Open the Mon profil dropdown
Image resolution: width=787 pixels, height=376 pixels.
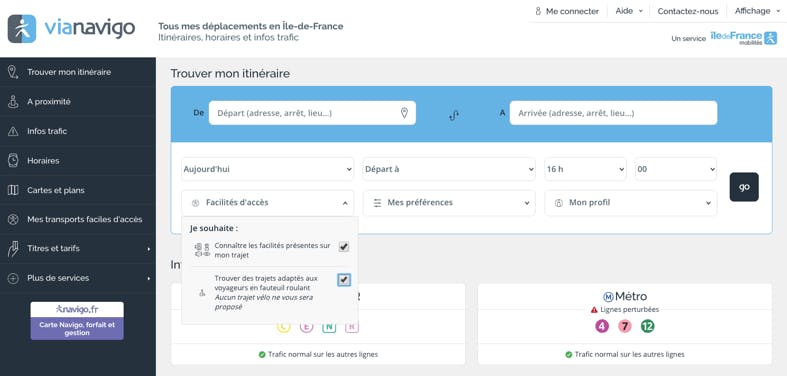pos(631,203)
